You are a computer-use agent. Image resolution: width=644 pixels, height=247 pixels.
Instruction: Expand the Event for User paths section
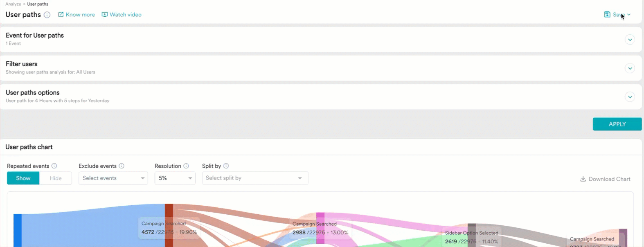click(630, 40)
